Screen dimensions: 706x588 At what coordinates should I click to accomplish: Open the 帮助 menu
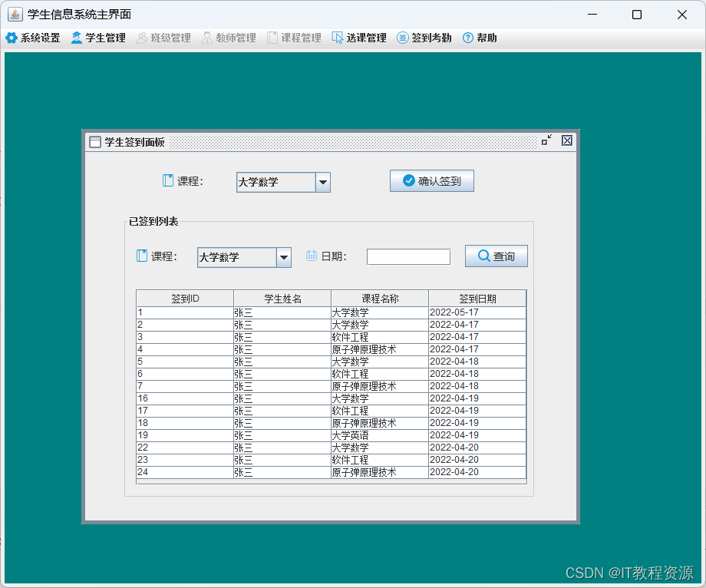point(480,38)
